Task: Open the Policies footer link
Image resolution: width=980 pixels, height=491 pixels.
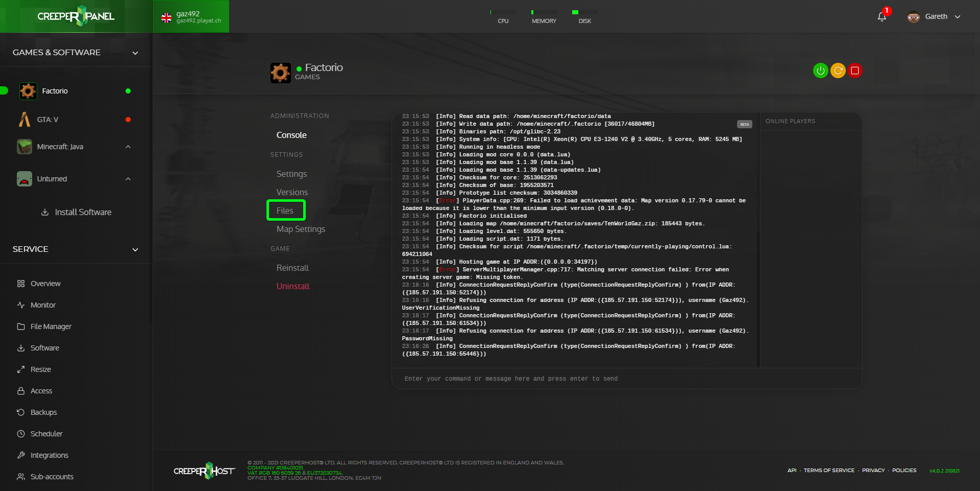Action: 904,471
